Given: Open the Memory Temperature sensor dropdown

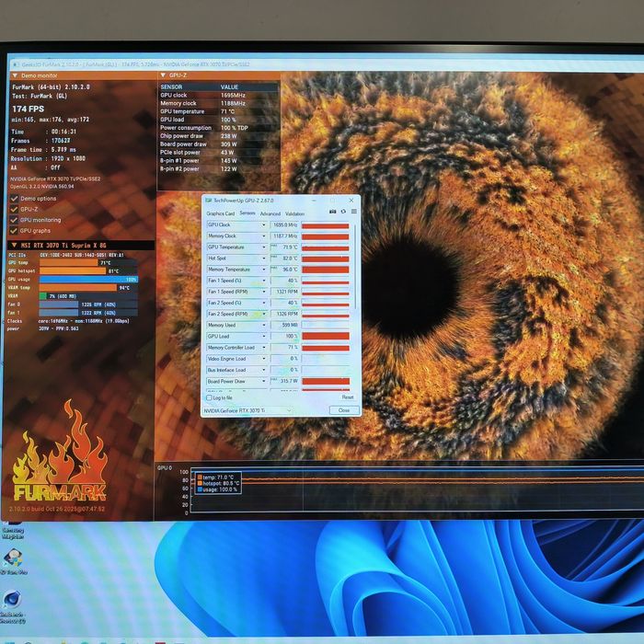Looking at the screenshot, I should (x=264, y=270).
